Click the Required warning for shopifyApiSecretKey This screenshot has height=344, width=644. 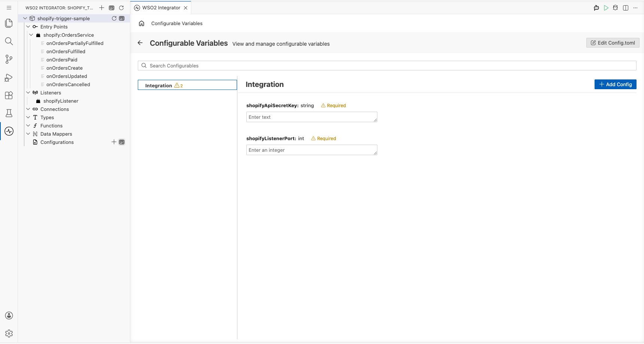click(x=333, y=105)
